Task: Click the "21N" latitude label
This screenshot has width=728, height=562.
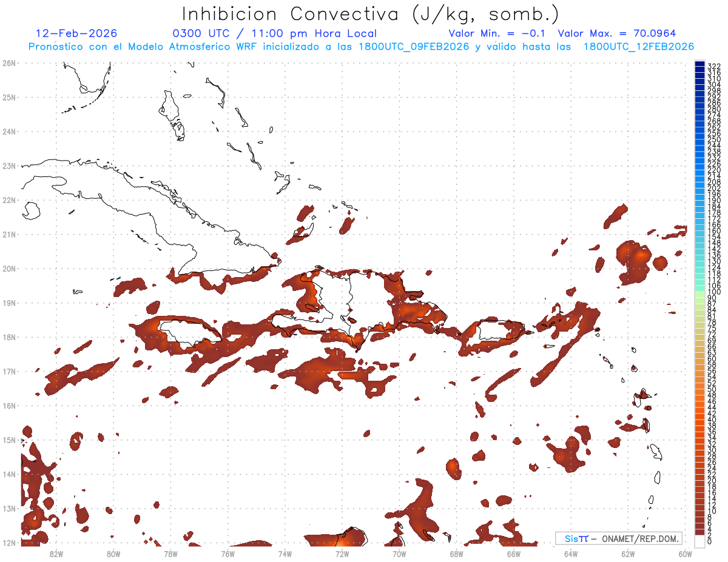Action: point(9,234)
